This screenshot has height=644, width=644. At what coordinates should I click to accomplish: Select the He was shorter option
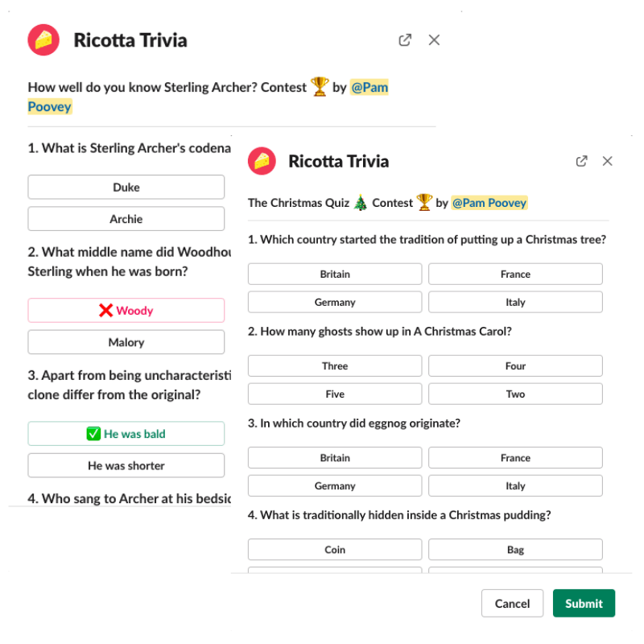[x=126, y=465]
